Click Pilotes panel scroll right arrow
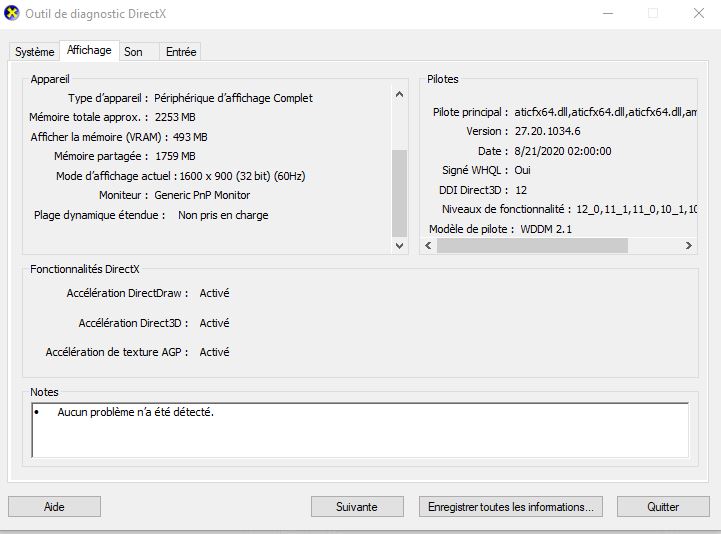 click(x=688, y=245)
